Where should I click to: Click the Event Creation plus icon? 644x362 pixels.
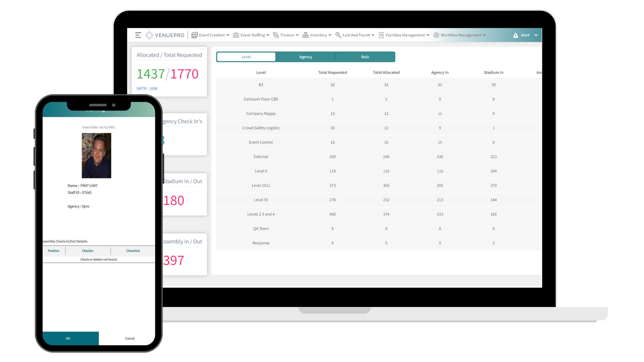pyautogui.click(x=194, y=35)
